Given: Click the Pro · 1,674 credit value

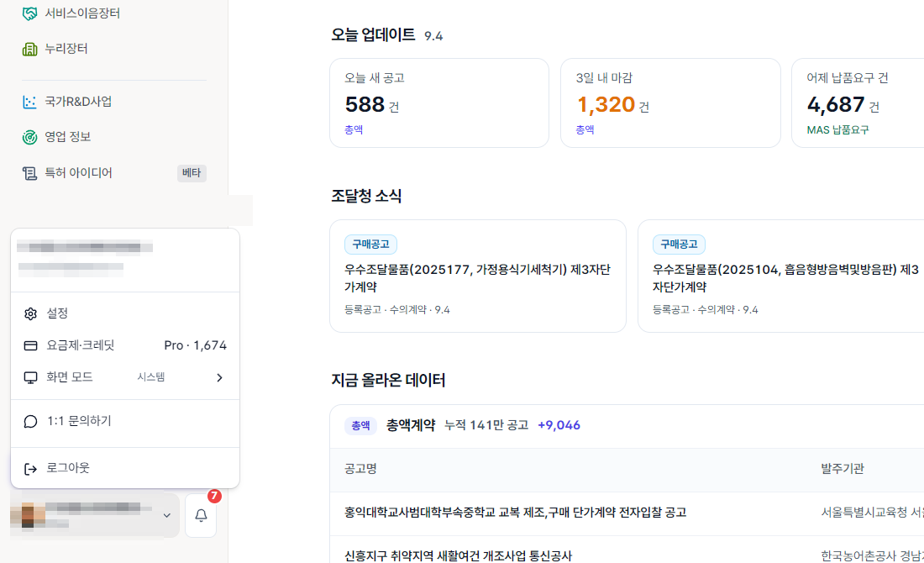Looking at the screenshot, I should click(195, 345).
